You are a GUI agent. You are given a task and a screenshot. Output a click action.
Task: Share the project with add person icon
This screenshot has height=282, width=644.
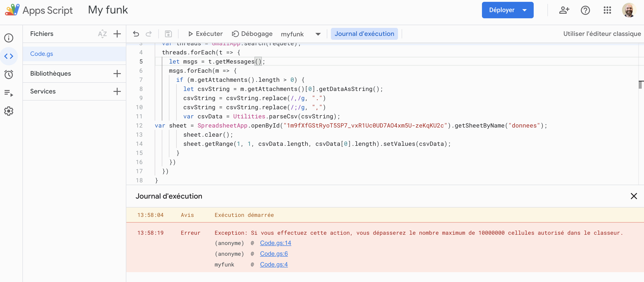point(564,10)
